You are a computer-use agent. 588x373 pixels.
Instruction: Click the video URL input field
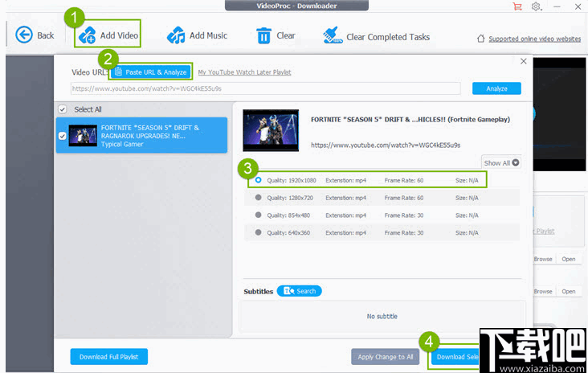266,88
